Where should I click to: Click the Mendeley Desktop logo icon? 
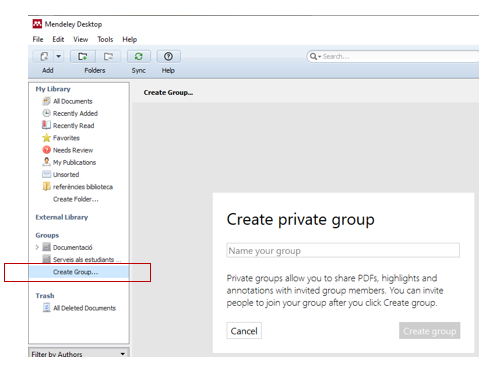pos(37,24)
